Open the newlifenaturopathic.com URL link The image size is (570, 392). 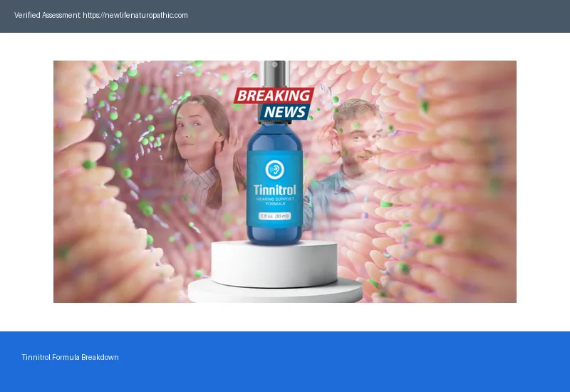(135, 15)
